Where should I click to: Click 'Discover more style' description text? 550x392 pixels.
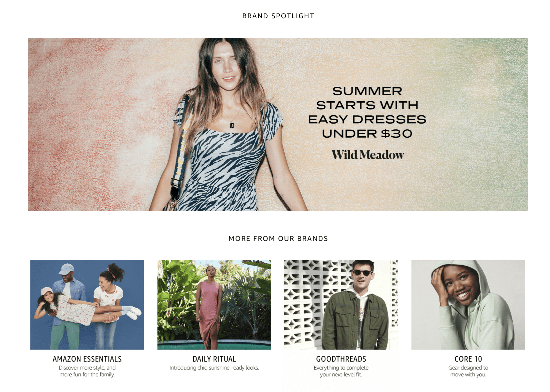point(87,371)
